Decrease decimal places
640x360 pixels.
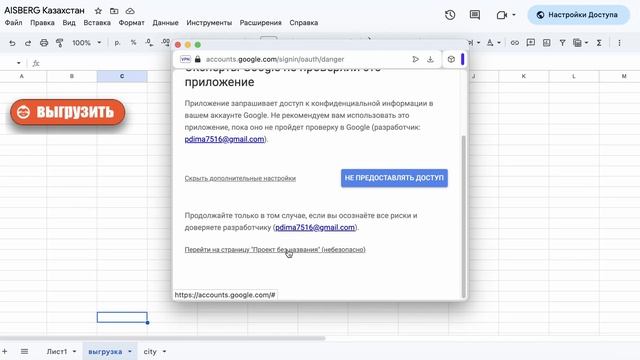pyautogui.click(x=149, y=42)
